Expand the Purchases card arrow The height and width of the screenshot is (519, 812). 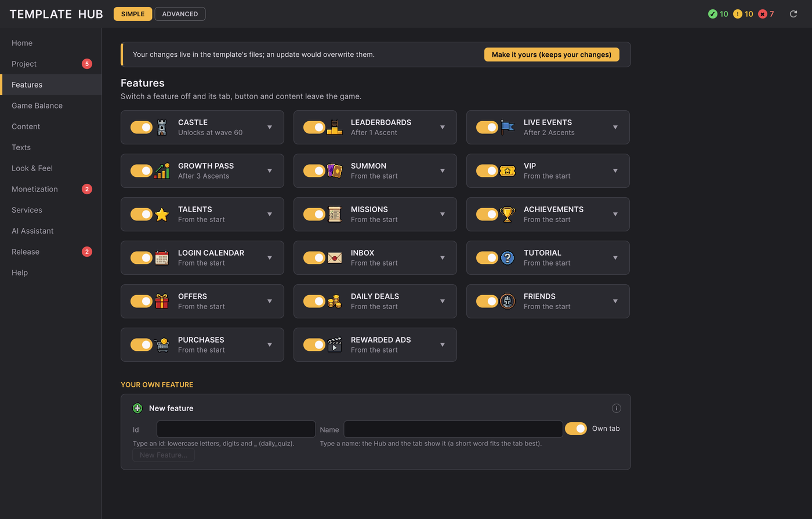coord(270,344)
